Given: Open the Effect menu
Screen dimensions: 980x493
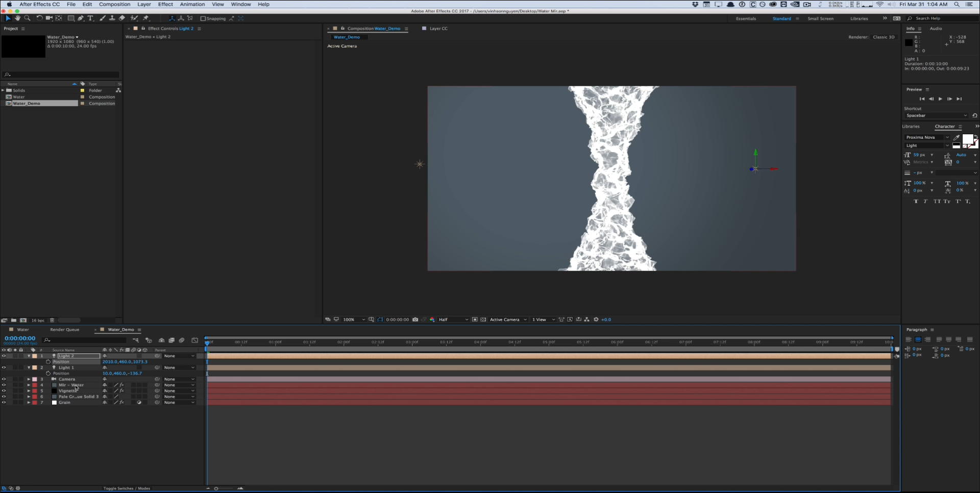Looking at the screenshot, I should tap(165, 4).
